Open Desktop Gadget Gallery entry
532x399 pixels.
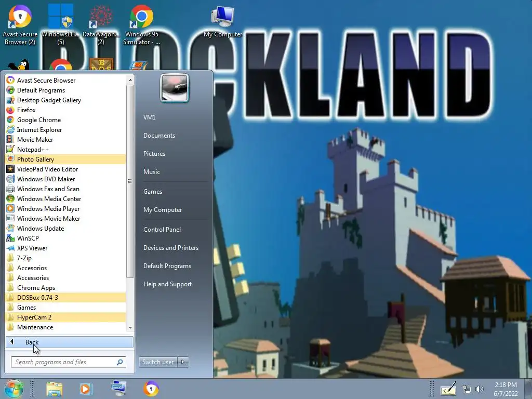tap(66, 100)
